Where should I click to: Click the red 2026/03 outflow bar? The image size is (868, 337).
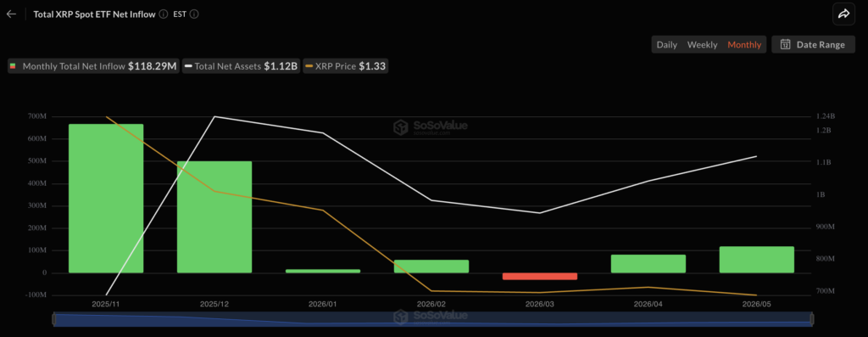[x=540, y=276]
